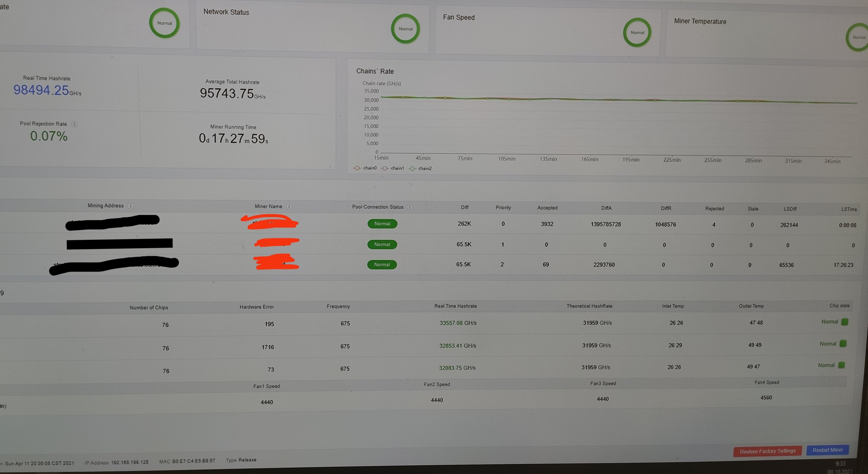Click the IP Address 192.168.199.128
The image size is (868, 474).
pyautogui.click(x=130, y=462)
